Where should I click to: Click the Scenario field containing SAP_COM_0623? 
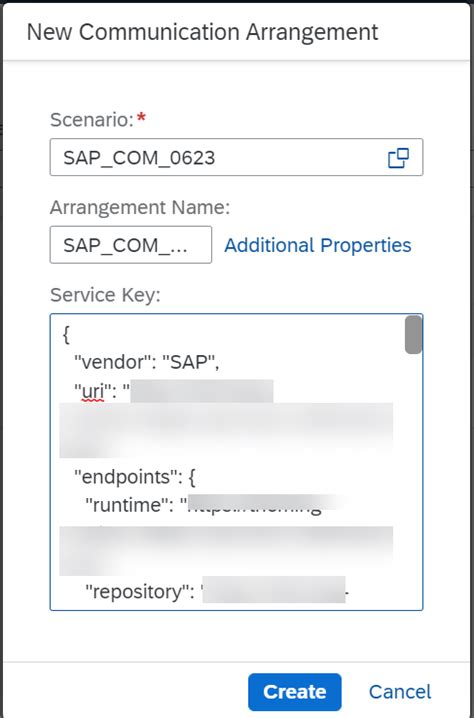(x=236, y=157)
